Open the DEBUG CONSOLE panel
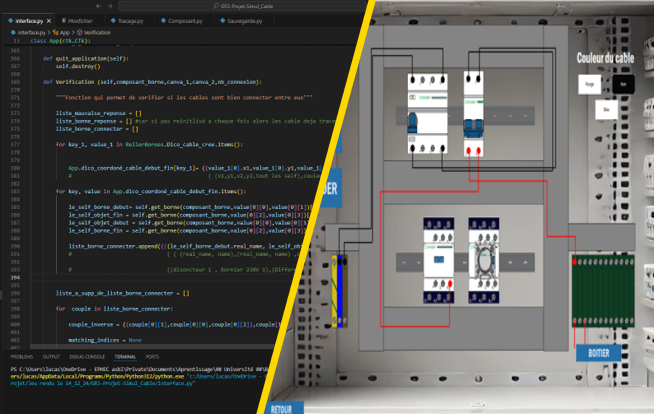654x414 pixels. pos(87,356)
